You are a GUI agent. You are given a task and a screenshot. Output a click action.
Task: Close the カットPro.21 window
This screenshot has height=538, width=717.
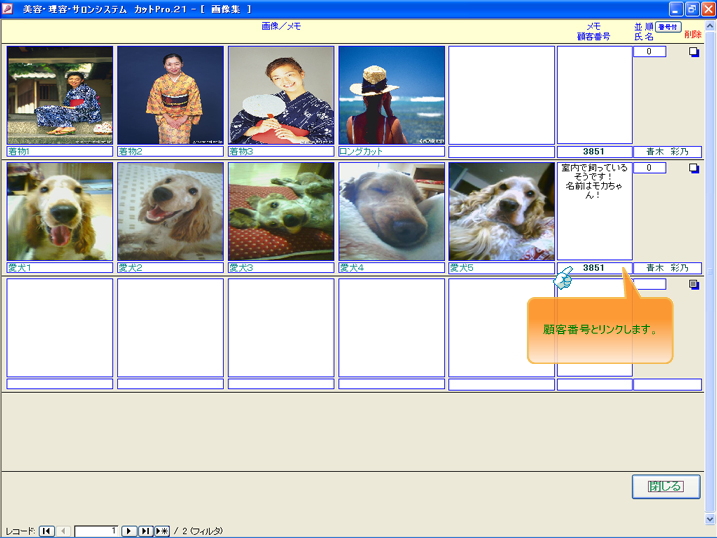point(708,9)
